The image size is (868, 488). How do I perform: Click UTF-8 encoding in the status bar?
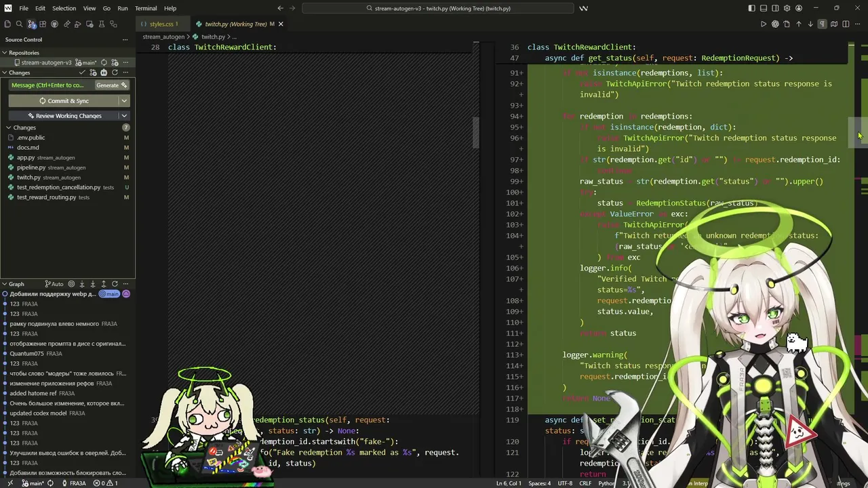click(565, 483)
